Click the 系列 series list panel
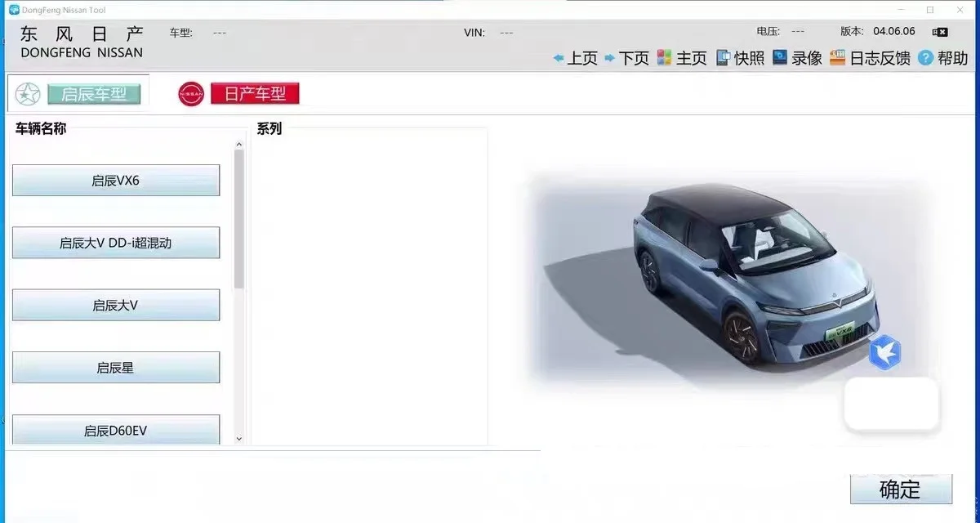Screen dimensions: 980x523 pyautogui.click(x=369, y=286)
